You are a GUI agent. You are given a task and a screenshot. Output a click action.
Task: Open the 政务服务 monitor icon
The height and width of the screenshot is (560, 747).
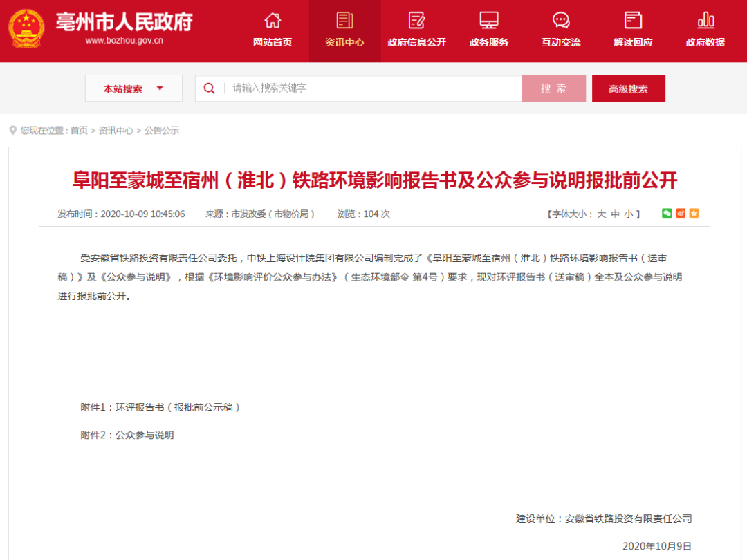click(x=488, y=20)
